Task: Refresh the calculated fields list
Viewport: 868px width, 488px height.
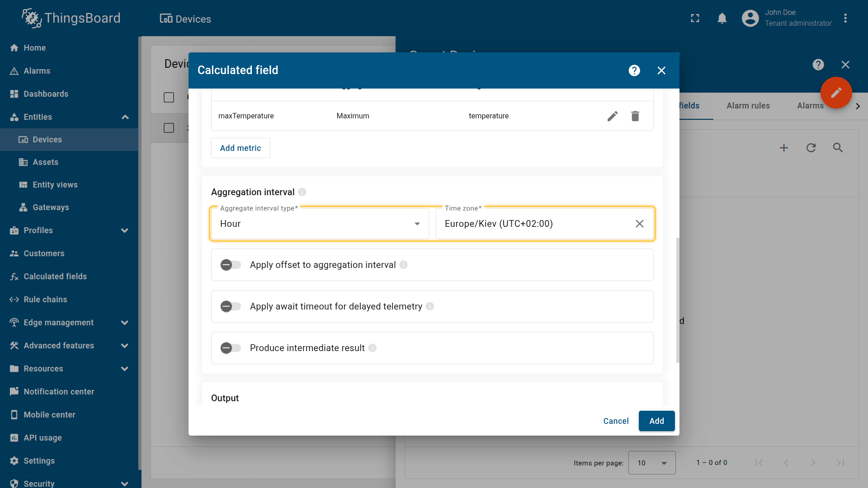Action: coord(811,148)
